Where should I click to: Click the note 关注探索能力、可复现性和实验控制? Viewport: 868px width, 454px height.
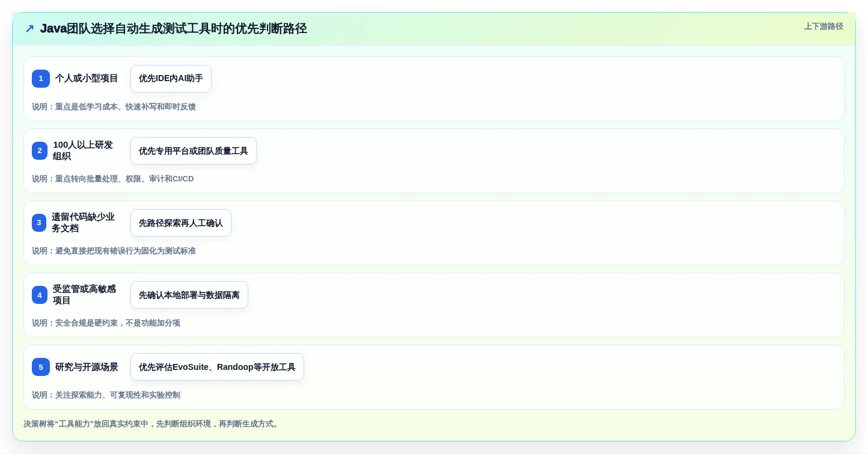coord(118,395)
